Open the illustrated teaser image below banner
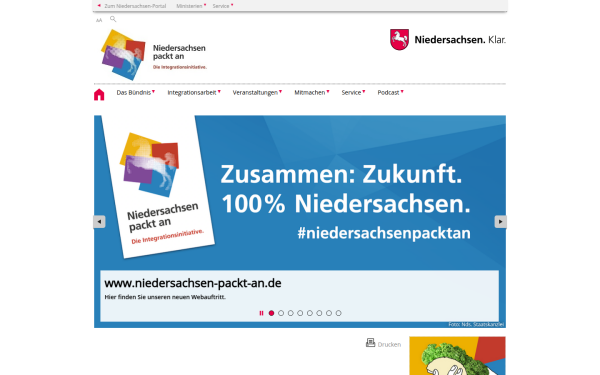Screen dimensions: 600x375 point(457,356)
